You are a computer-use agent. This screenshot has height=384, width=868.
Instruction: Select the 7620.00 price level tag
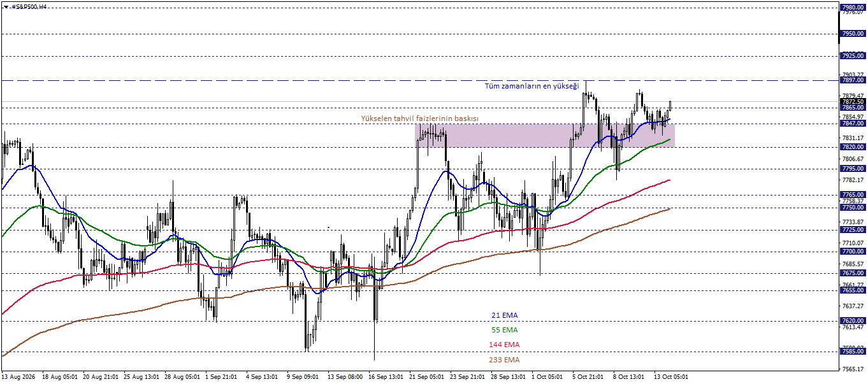click(853, 321)
